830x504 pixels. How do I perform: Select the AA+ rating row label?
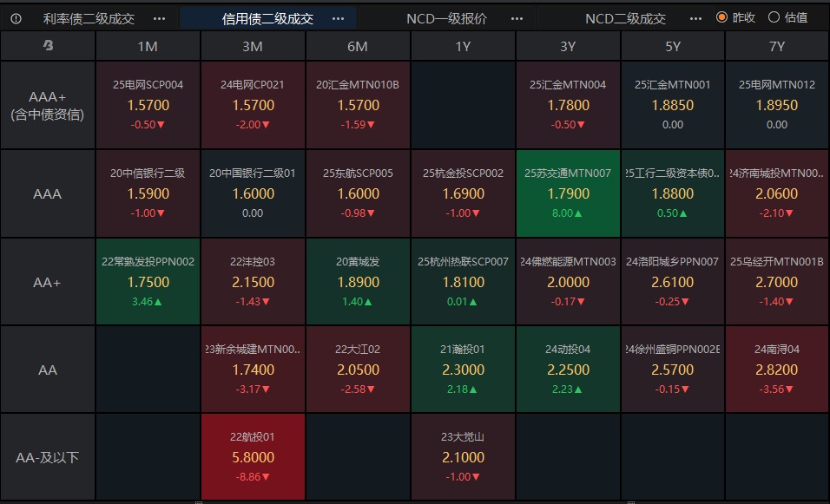48,282
